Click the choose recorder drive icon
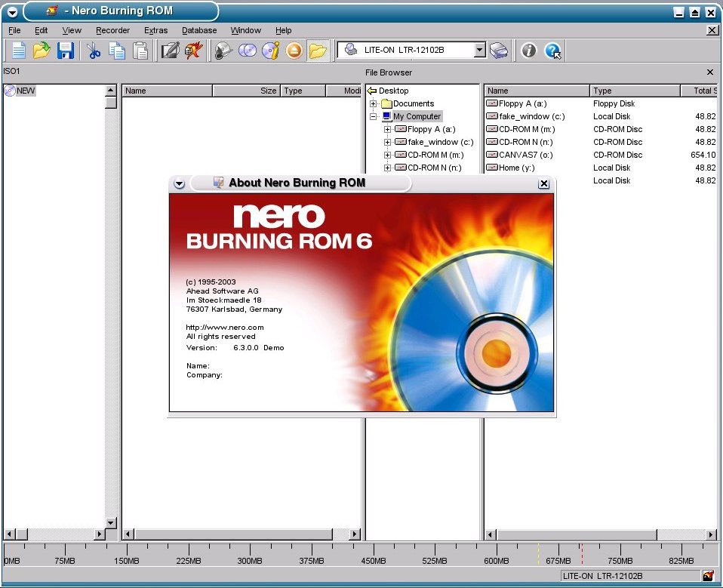The width and height of the screenshot is (723, 588). (498, 51)
